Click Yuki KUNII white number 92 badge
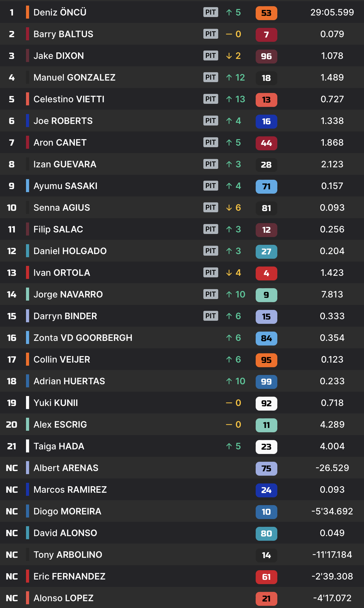This screenshot has width=364, height=608. coord(266,403)
